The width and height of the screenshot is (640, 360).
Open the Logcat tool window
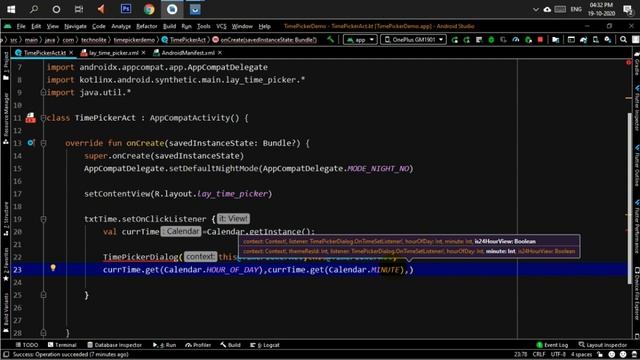265,345
